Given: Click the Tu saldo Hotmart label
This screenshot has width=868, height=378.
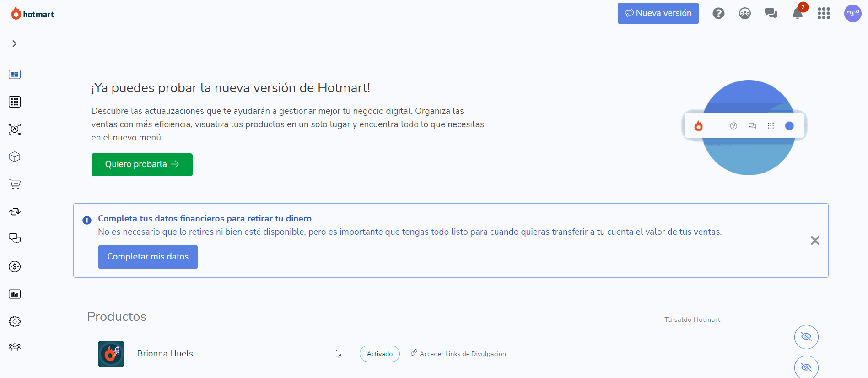Looking at the screenshot, I should tap(692, 319).
